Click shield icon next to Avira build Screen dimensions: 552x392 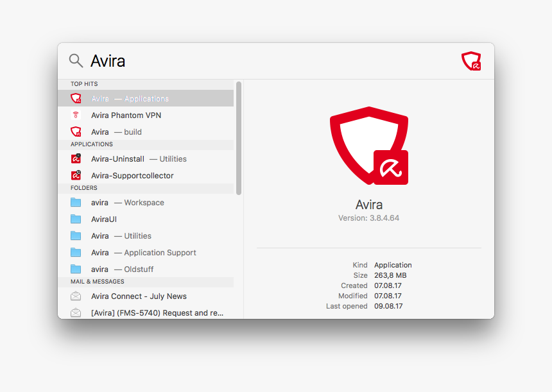tap(76, 132)
